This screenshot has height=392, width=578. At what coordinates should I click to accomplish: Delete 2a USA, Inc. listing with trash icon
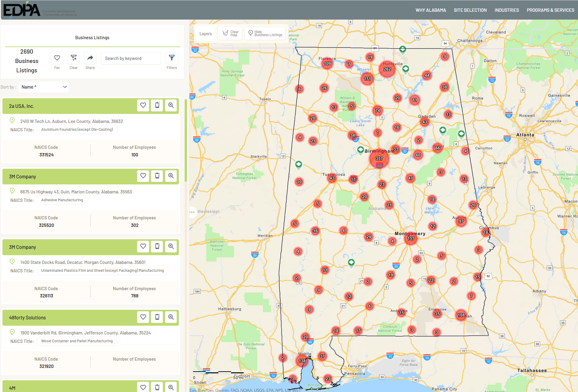coord(157,105)
